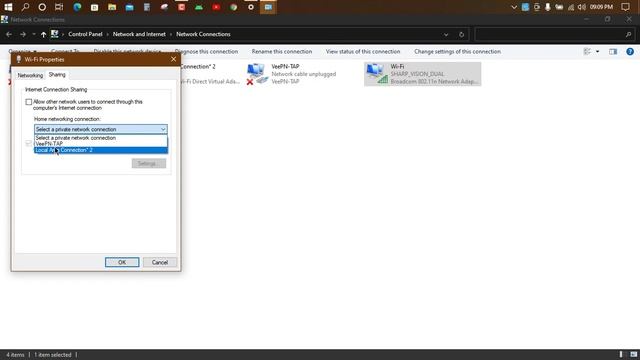Click search magnifier in search box

tap(628, 35)
